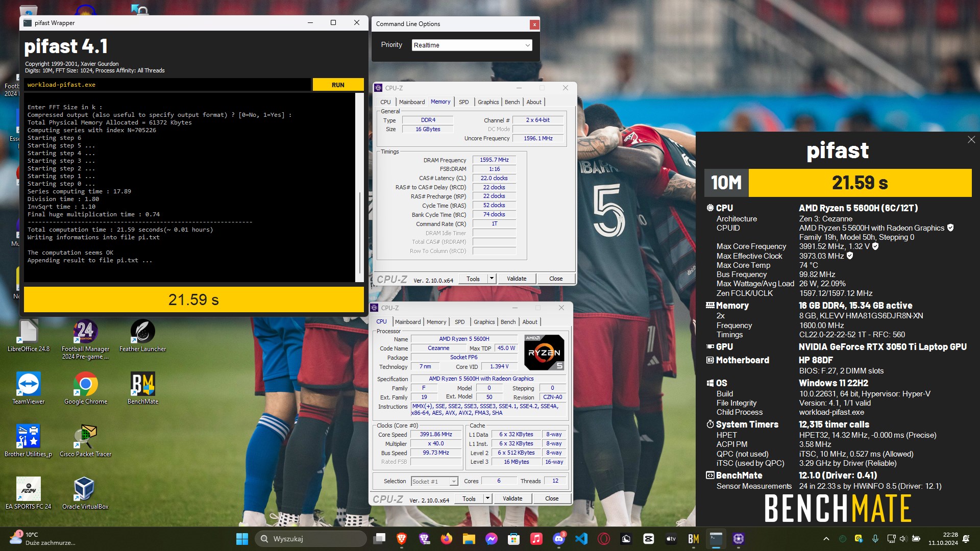
Task: Open About tab in lower CPU-Z window
Action: [530, 322]
